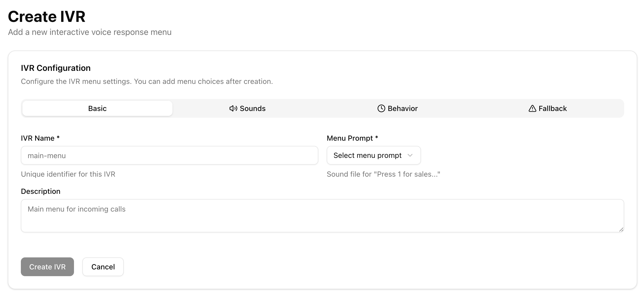
Task: Open the Select menu prompt dropdown
Action: coord(373,155)
